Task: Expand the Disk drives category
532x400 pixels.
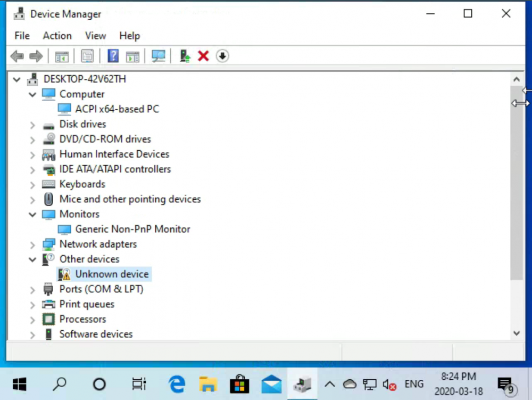Action: (x=32, y=125)
